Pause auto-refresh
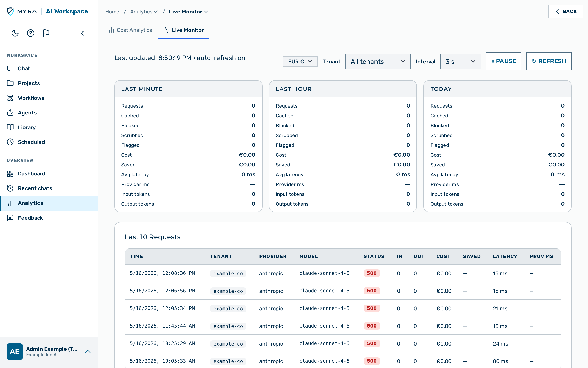Image resolution: width=588 pixels, height=368 pixels. coord(503,61)
